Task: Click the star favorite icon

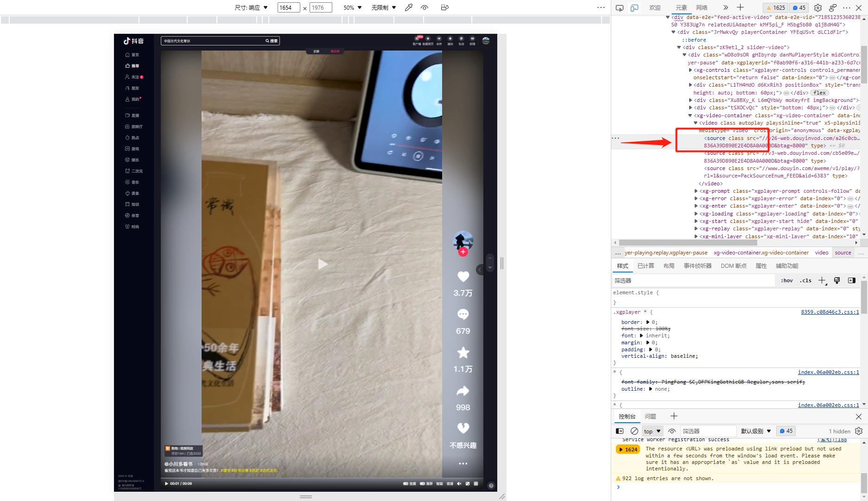Action: point(463,353)
